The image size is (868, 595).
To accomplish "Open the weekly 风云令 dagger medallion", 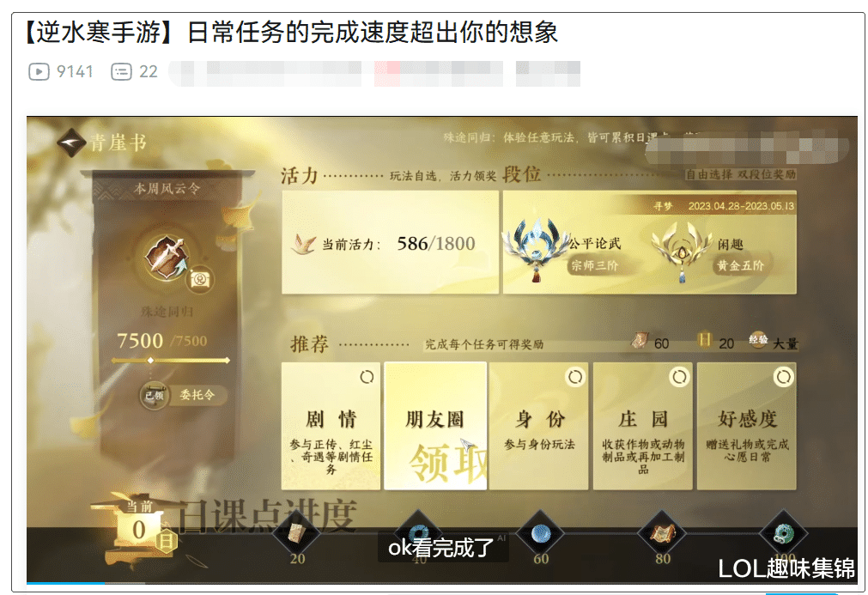I will point(165,258).
